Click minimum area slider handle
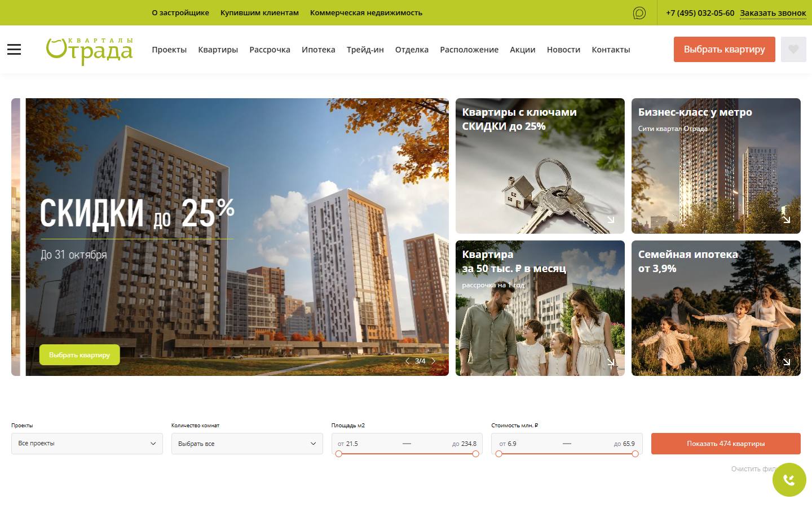Image resolution: width=812 pixels, height=508 pixels. 338,454
